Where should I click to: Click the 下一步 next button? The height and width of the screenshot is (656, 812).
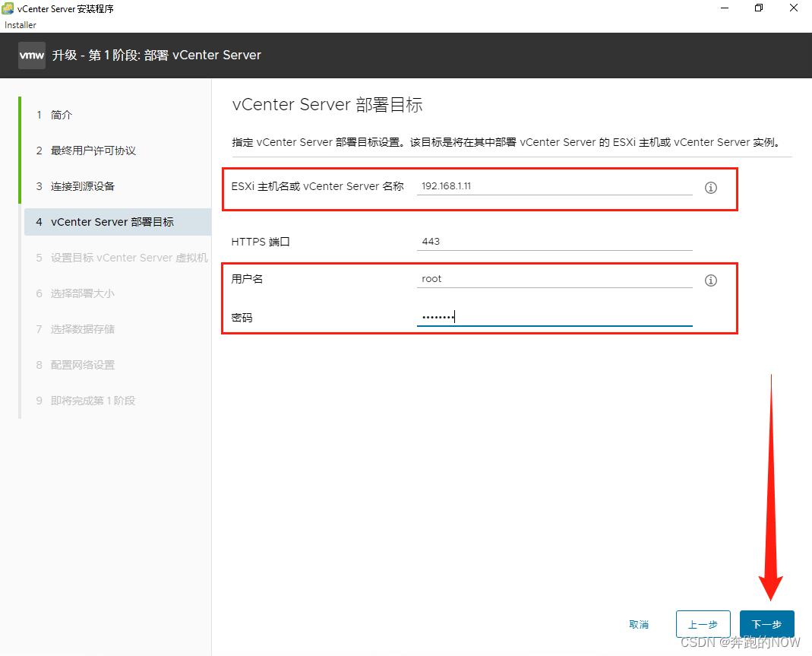coord(766,624)
